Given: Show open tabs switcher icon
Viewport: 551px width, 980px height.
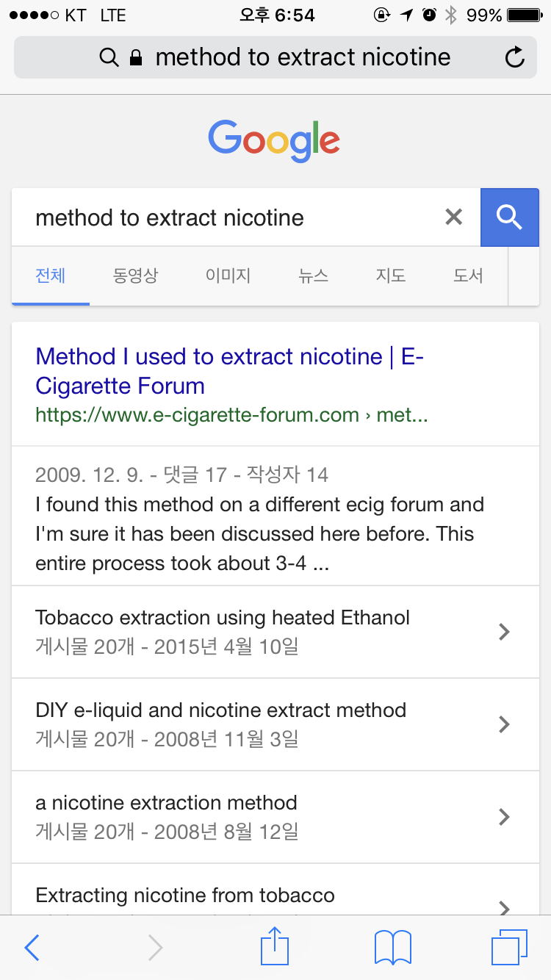Looking at the screenshot, I should coord(508,948).
